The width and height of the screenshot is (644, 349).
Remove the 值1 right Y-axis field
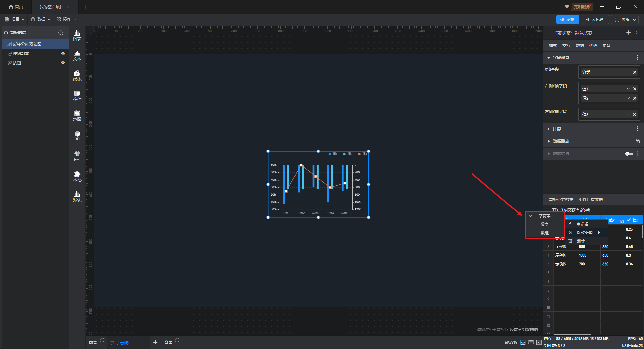[635, 89]
